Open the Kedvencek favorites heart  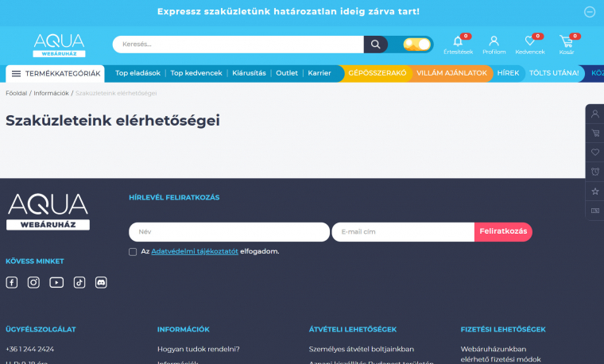click(x=529, y=41)
